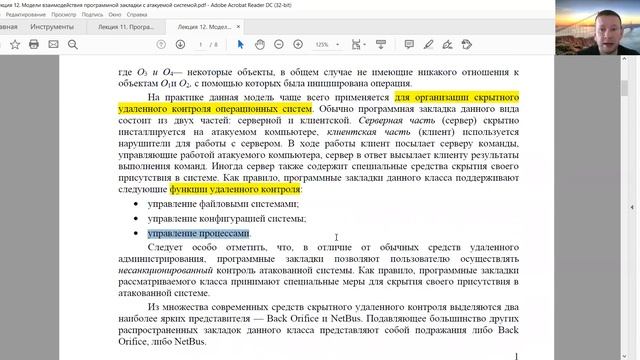The image size is (640, 360).
Task: Click the italic phrase 'Серверная часть'
Action: pos(397,120)
